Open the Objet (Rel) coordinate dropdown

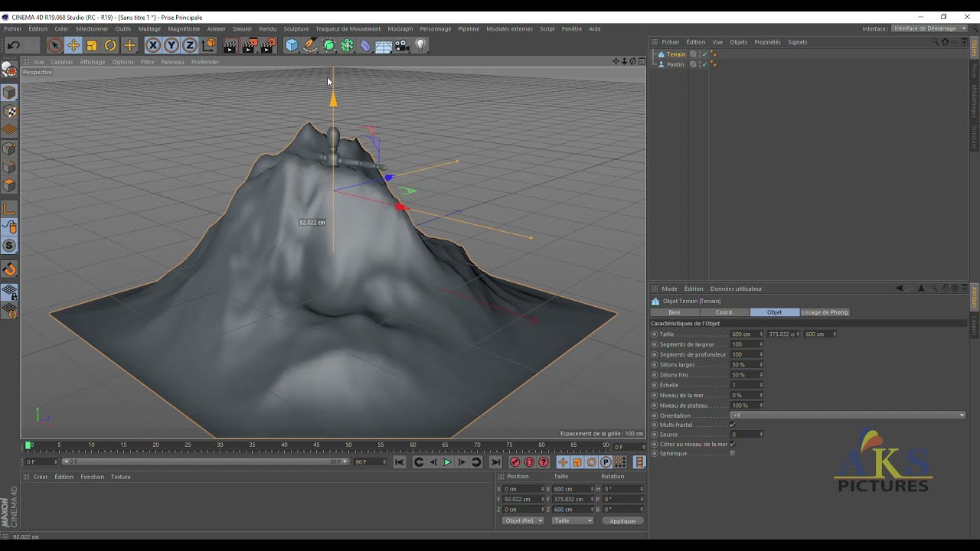pos(523,520)
